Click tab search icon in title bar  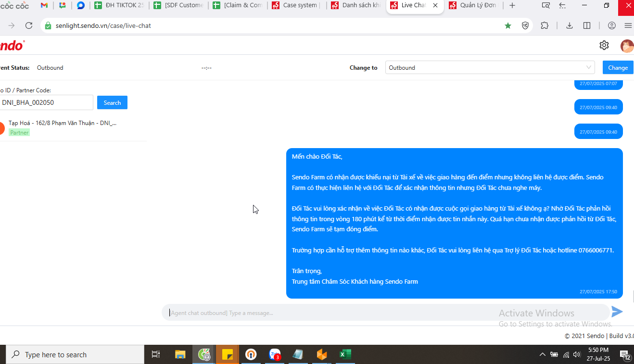[545, 5]
